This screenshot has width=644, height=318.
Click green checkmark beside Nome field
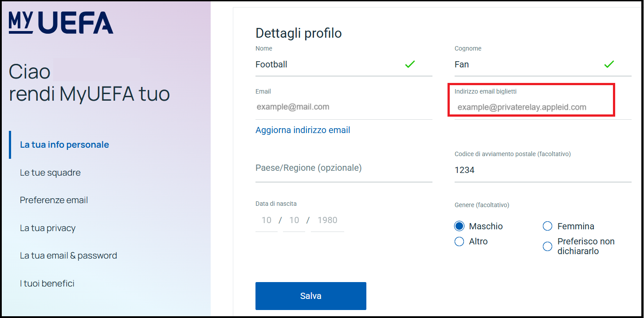[x=410, y=64]
